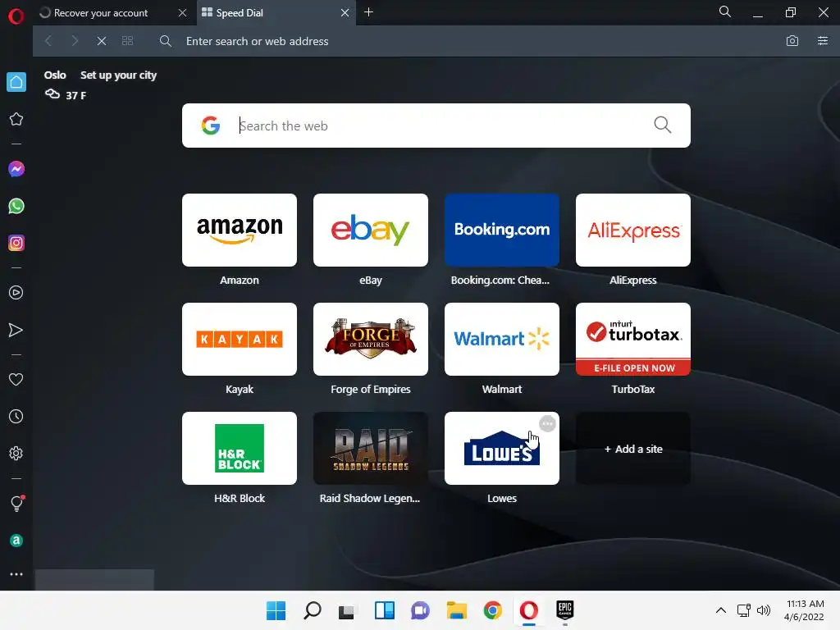The width and height of the screenshot is (840, 630).
Task: Open History clock icon in sidebar
Action: pyautogui.click(x=16, y=416)
